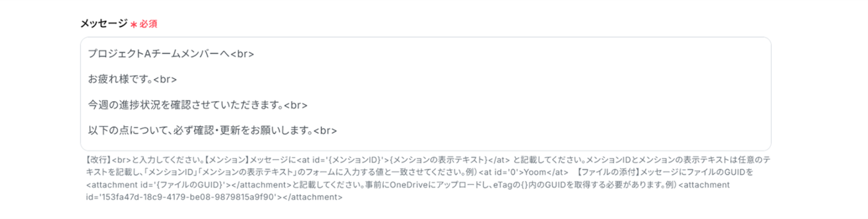Click the 【改行】 helper text
The width and height of the screenshot is (868, 219).
[99, 160]
